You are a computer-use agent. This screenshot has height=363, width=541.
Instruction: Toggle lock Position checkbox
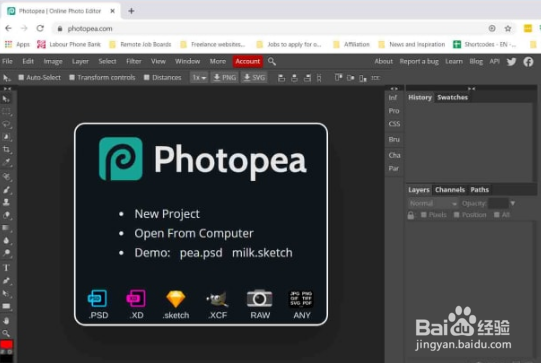point(456,215)
